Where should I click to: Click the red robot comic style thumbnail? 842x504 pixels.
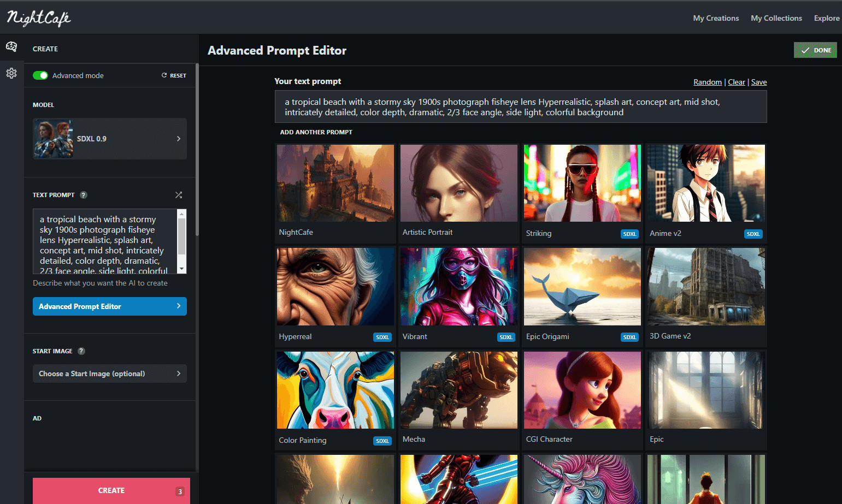coord(459,479)
